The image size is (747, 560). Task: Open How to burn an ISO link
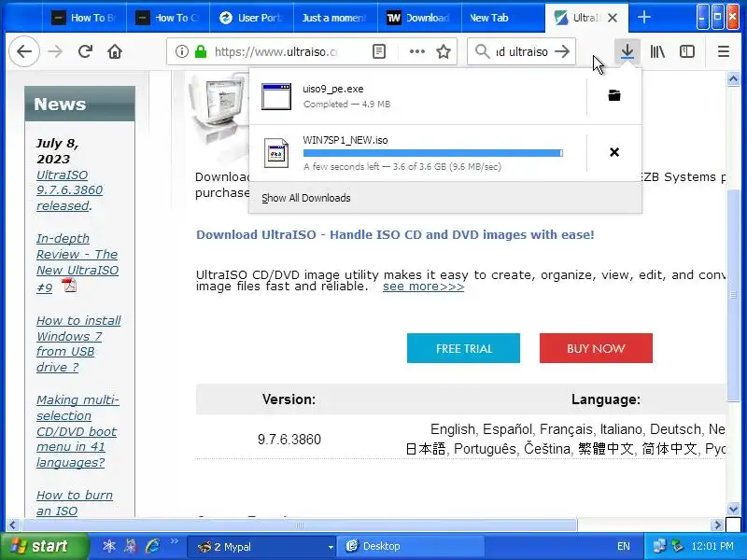pos(75,503)
